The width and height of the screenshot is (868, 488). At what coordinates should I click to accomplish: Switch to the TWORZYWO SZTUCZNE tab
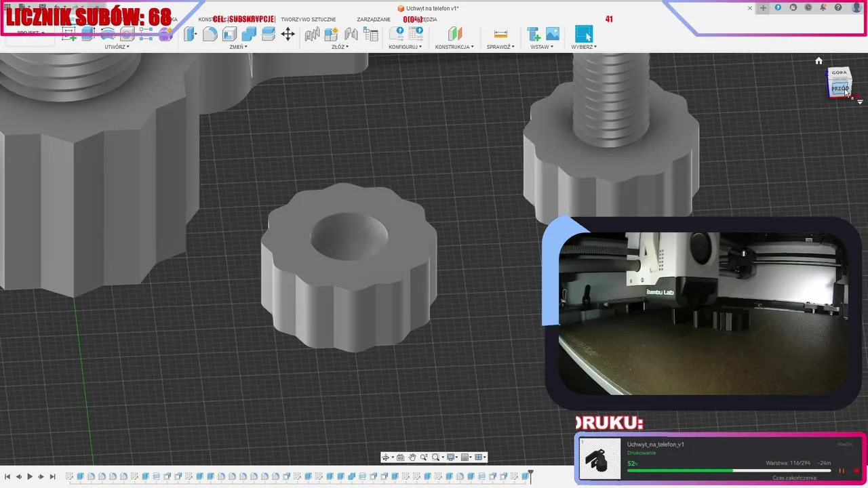pyautogui.click(x=309, y=20)
